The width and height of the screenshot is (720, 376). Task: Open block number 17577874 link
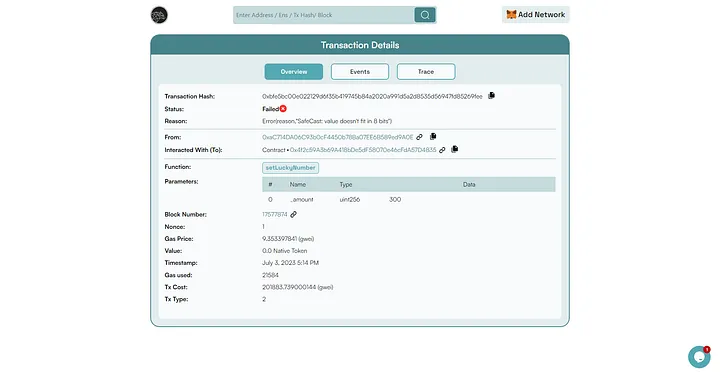coord(275,214)
